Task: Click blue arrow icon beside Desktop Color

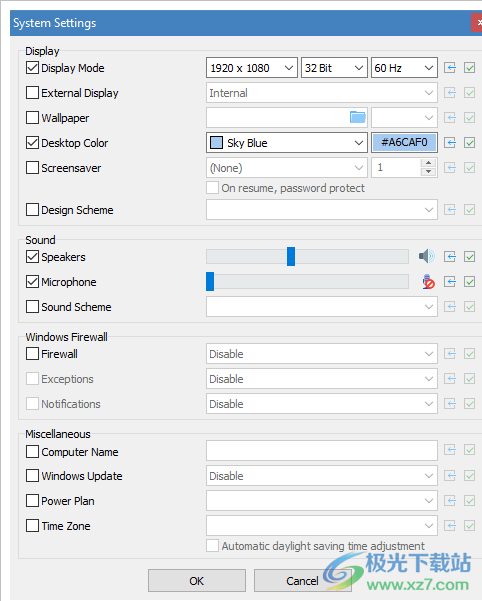Action: point(450,143)
